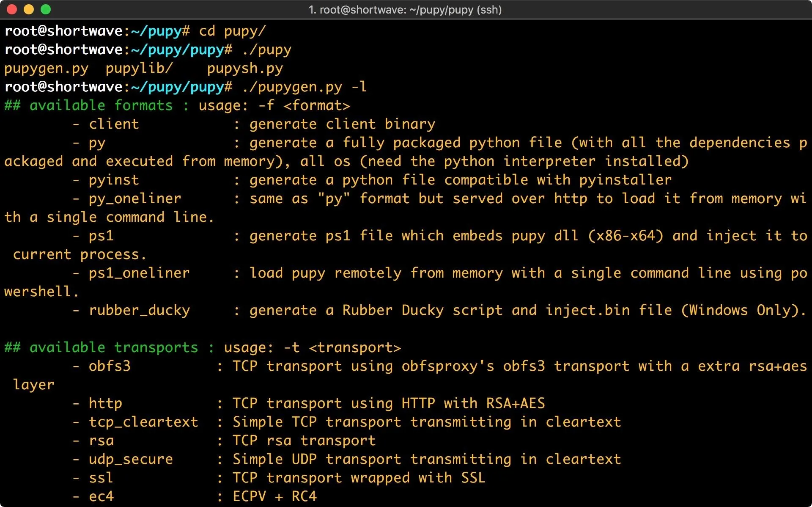Click the 'cd pupy/' command text
The height and width of the screenshot is (507, 812).
233,31
